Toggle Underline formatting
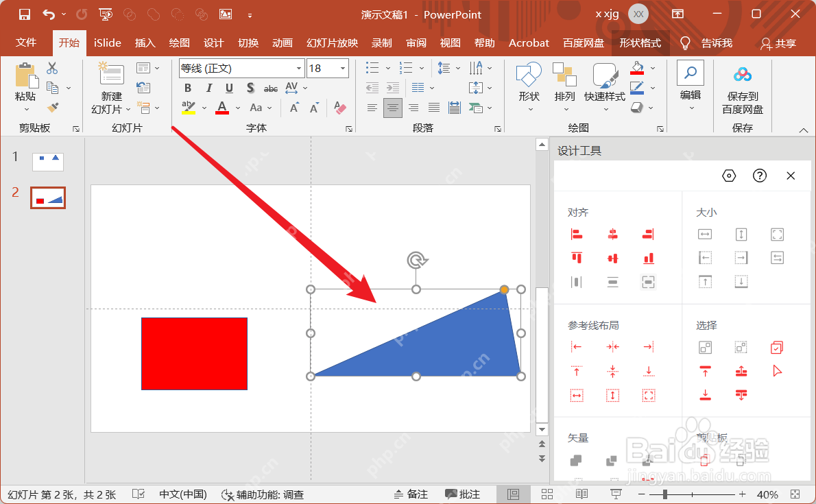Image resolution: width=816 pixels, height=504 pixels. pos(230,88)
